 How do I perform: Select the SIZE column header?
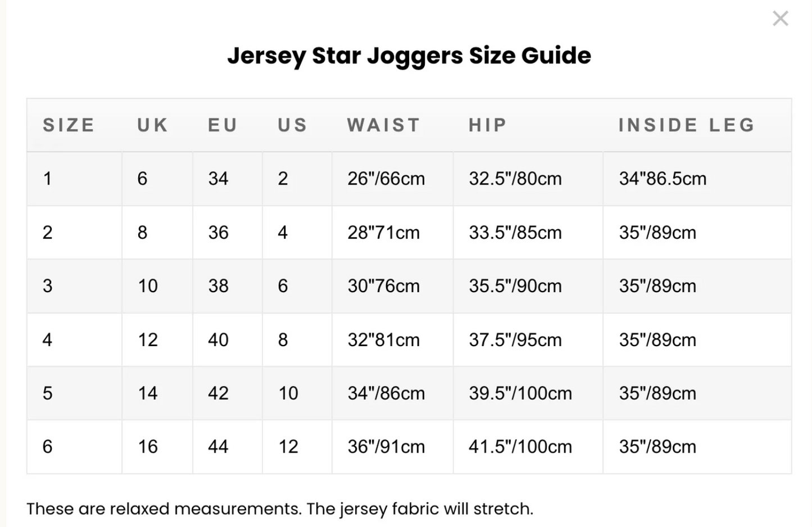(69, 125)
